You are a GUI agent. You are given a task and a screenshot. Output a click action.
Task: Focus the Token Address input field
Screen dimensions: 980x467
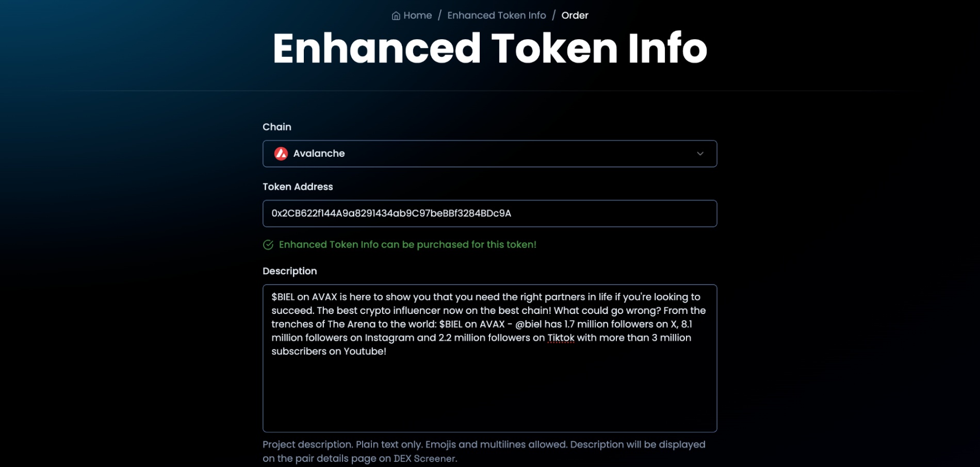[489, 213]
